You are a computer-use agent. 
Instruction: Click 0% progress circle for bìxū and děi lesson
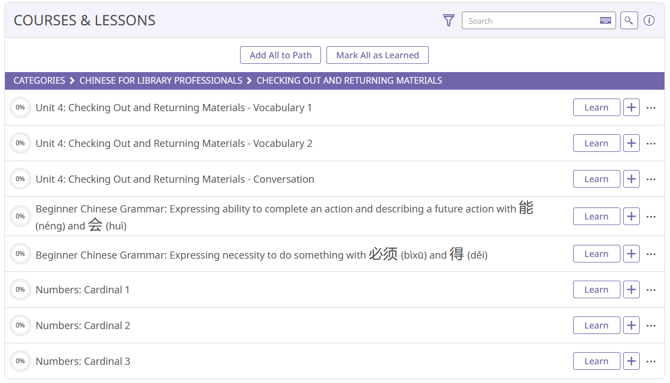[x=20, y=254]
